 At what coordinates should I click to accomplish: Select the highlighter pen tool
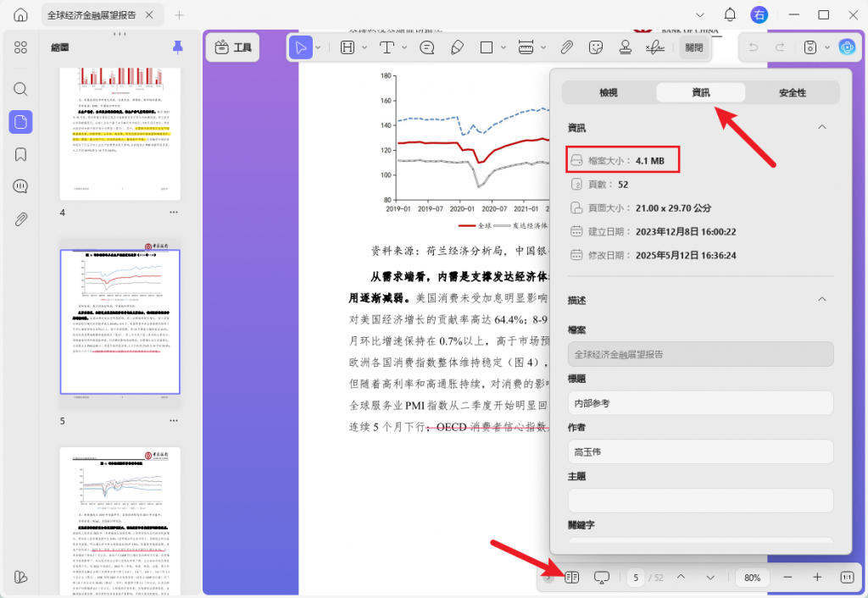pyautogui.click(x=458, y=47)
